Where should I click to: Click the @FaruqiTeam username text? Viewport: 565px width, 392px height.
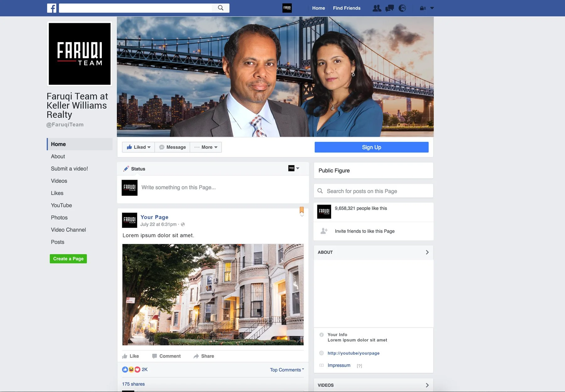[x=65, y=124]
